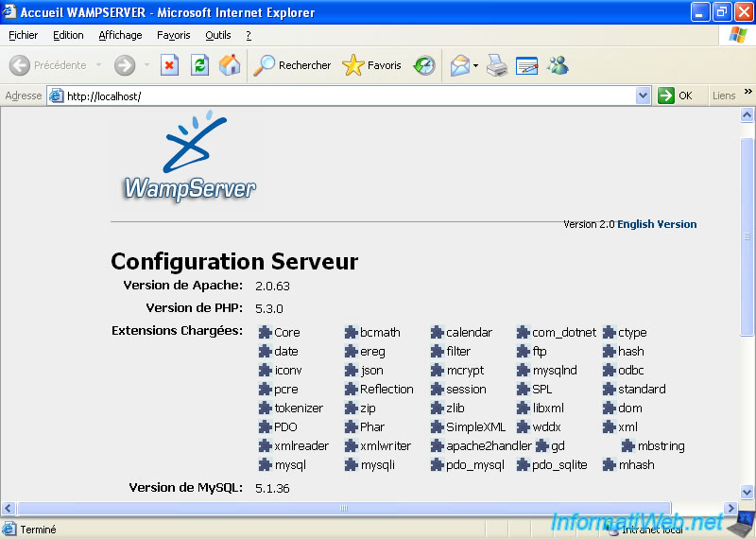The height and width of the screenshot is (539, 756).
Task: Open the Outils menu
Action: pyautogui.click(x=218, y=35)
